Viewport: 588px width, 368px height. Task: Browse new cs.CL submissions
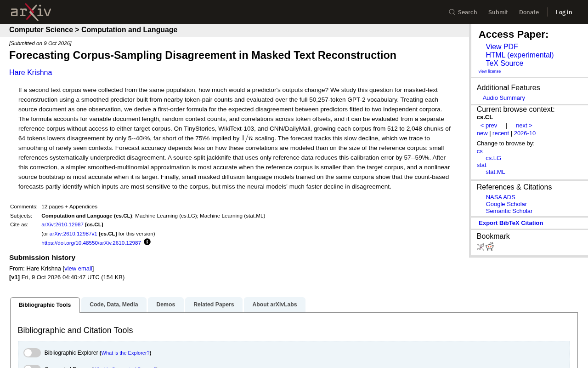(x=482, y=133)
